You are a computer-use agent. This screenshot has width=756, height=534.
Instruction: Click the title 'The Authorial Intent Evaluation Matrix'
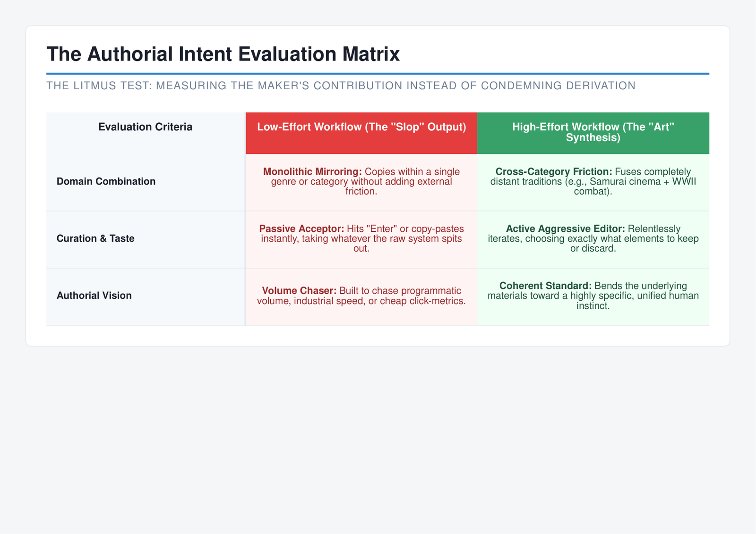(x=223, y=54)
